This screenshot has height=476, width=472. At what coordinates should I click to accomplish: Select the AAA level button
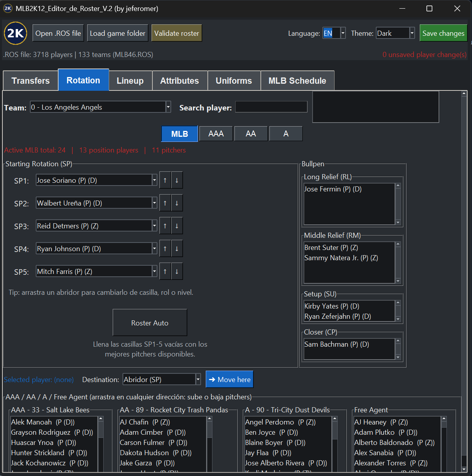click(x=216, y=134)
